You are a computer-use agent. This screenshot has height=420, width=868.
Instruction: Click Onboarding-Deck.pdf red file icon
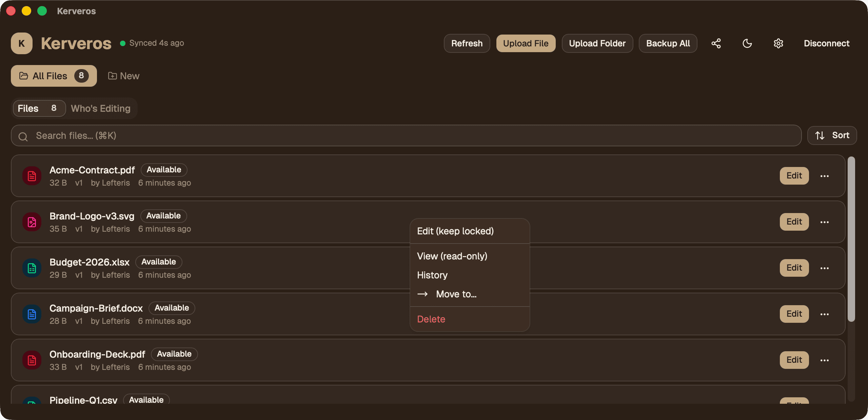pyautogui.click(x=32, y=360)
